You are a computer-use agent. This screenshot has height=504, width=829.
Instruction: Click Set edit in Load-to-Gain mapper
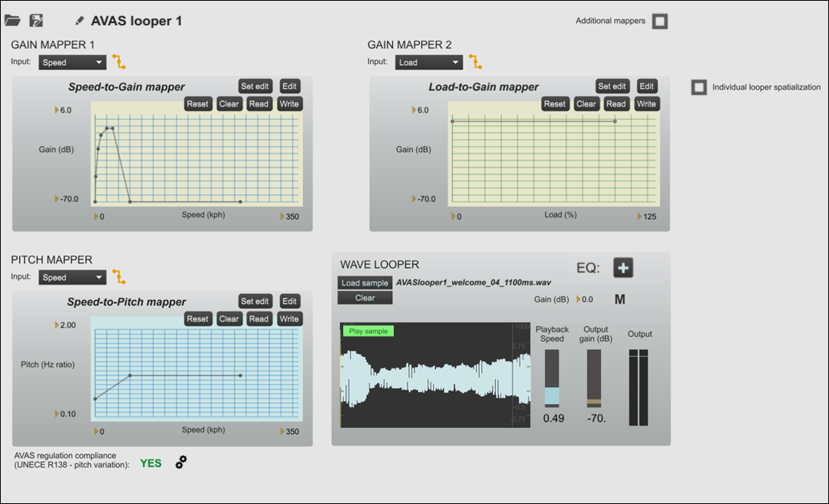pos(613,86)
